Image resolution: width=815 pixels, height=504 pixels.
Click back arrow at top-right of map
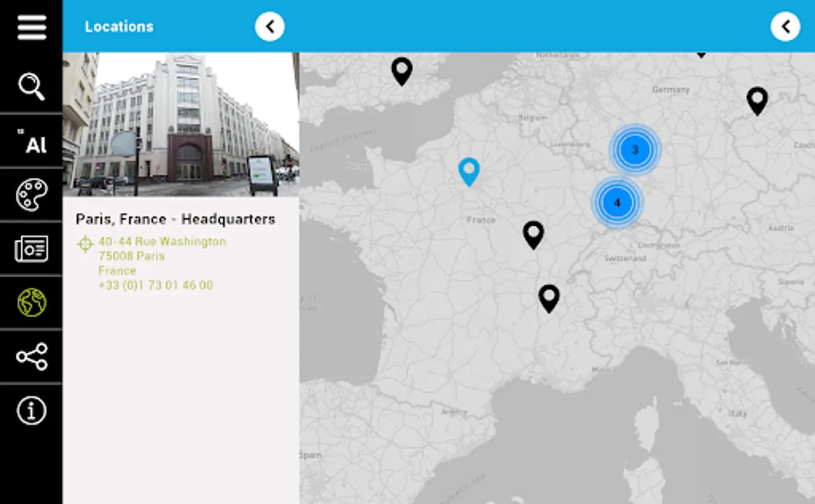tap(785, 26)
